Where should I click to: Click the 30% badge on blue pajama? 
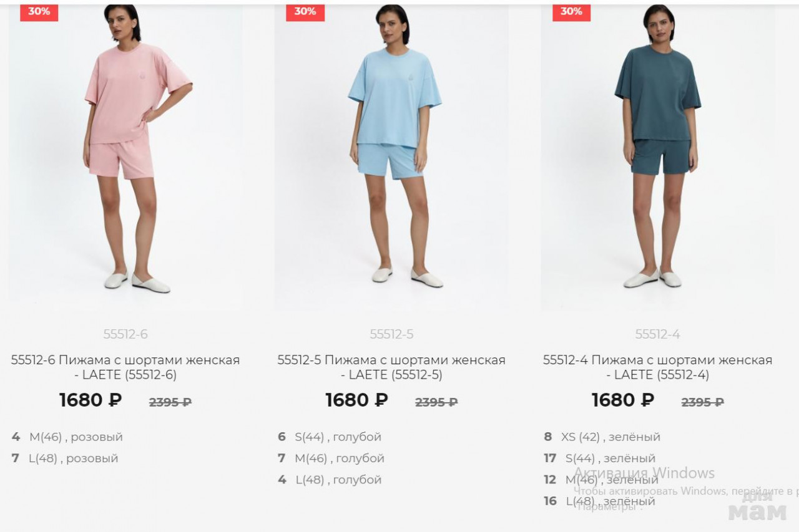coord(305,12)
